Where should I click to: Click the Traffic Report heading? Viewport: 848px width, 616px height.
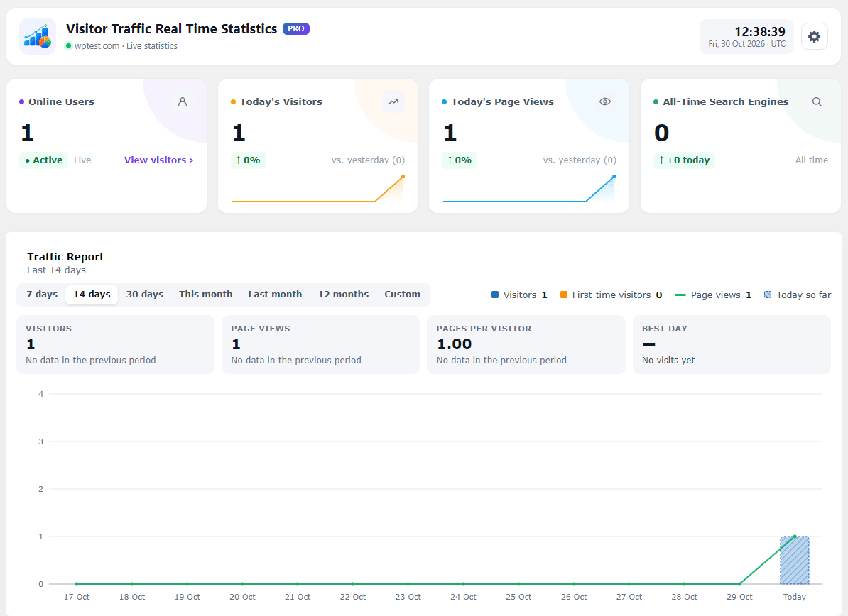65,257
